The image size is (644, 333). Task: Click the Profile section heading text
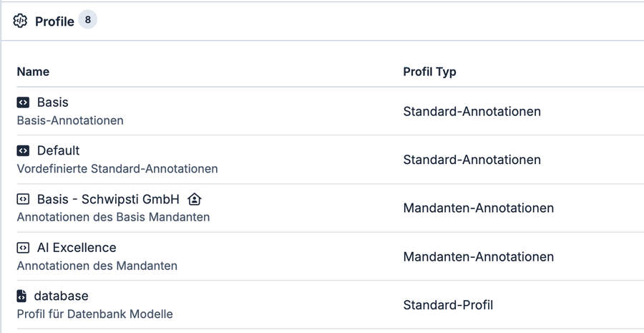[54, 21]
